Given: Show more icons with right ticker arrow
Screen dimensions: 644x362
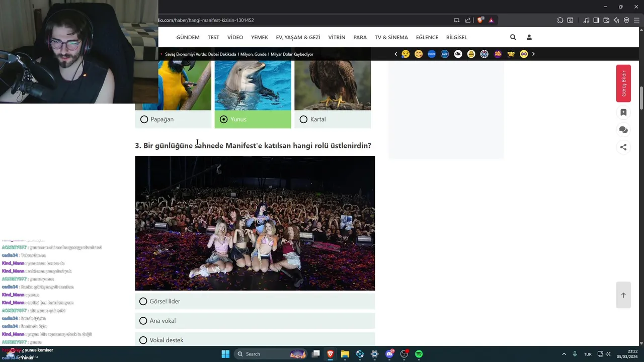Looking at the screenshot, I should [x=533, y=54].
